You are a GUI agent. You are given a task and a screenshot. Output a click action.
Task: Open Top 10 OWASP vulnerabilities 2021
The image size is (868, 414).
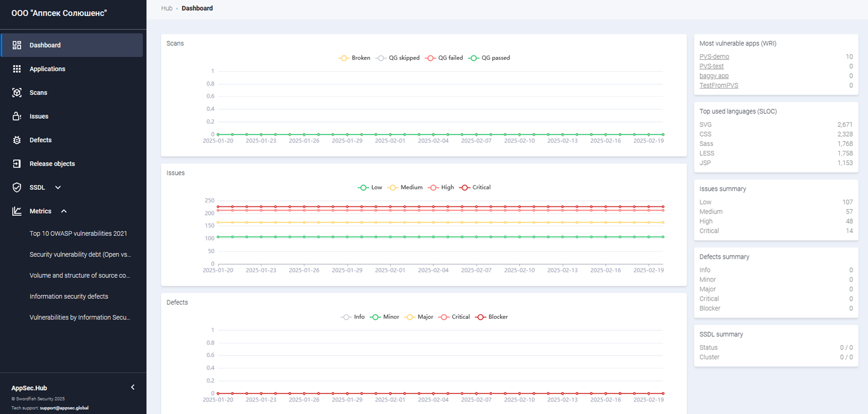coord(78,233)
